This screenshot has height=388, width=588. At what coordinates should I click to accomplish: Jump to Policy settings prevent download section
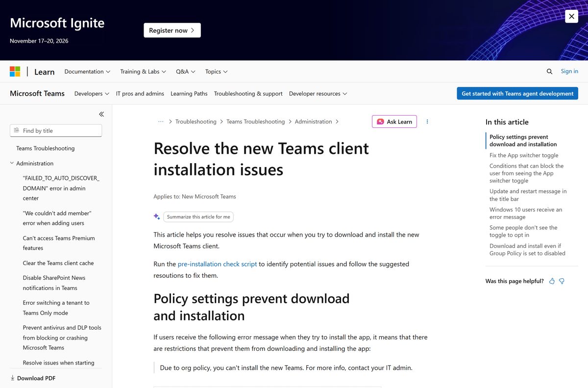523,141
